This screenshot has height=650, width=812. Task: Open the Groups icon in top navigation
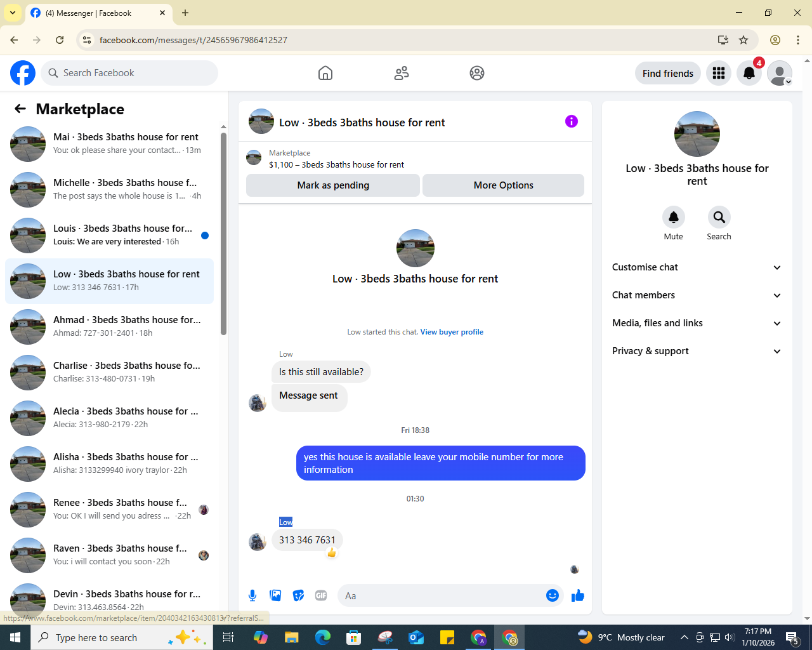coord(477,73)
